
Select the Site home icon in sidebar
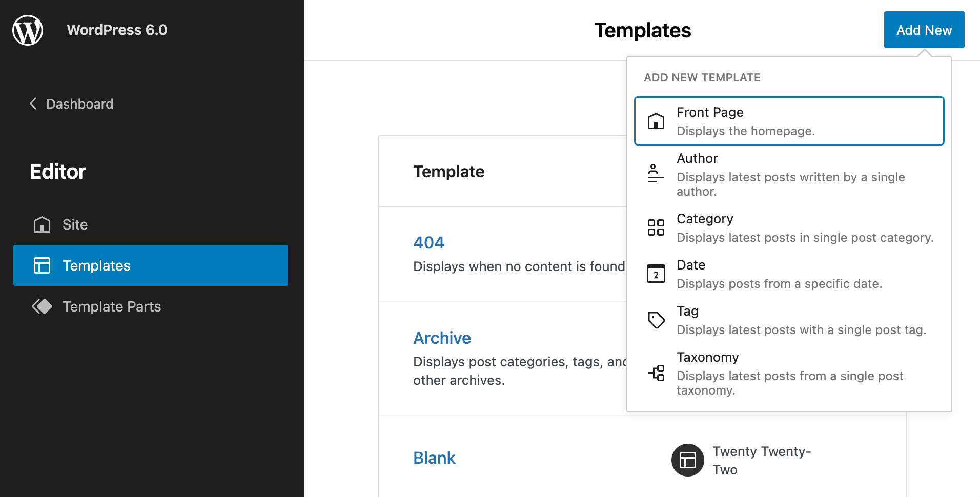point(43,224)
